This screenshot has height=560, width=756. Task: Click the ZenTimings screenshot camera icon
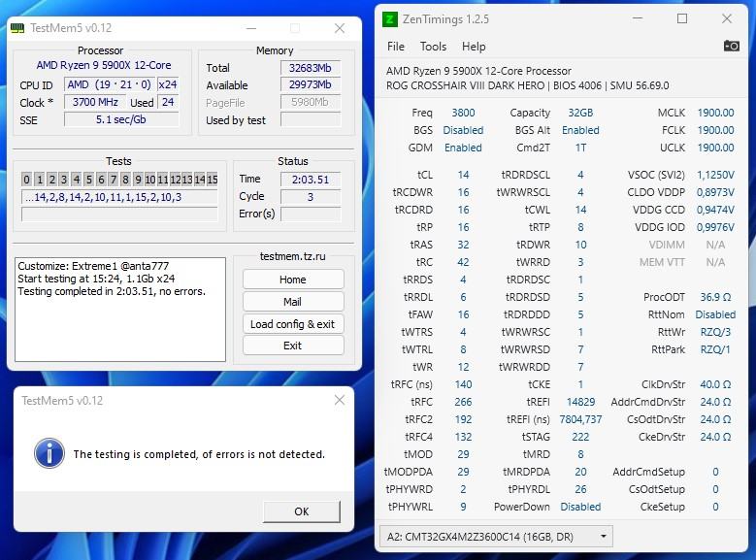pyautogui.click(x=731, y=47)
